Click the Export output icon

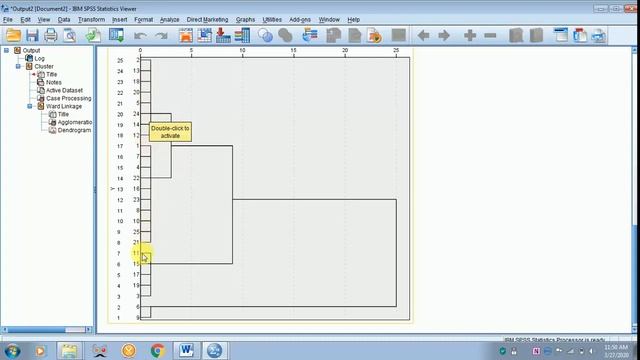(x=93, y=36)
